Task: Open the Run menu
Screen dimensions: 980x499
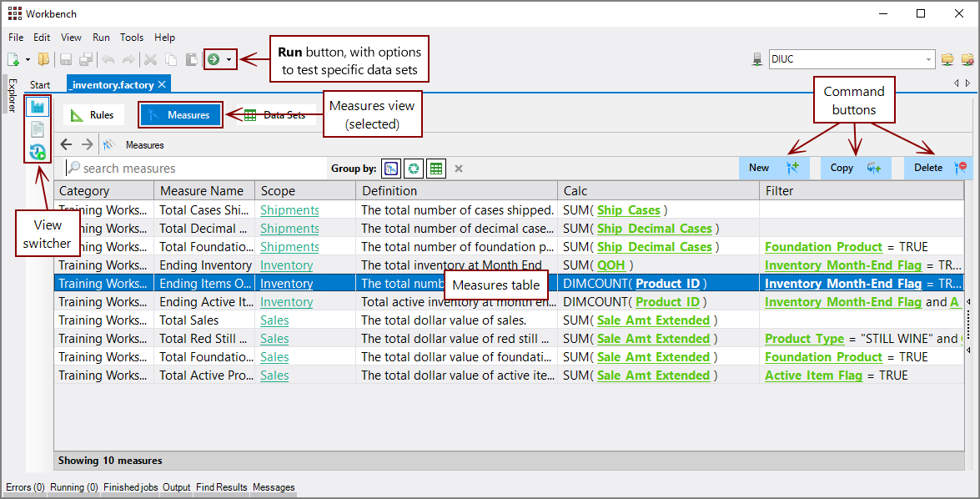Action: (101, 38)
